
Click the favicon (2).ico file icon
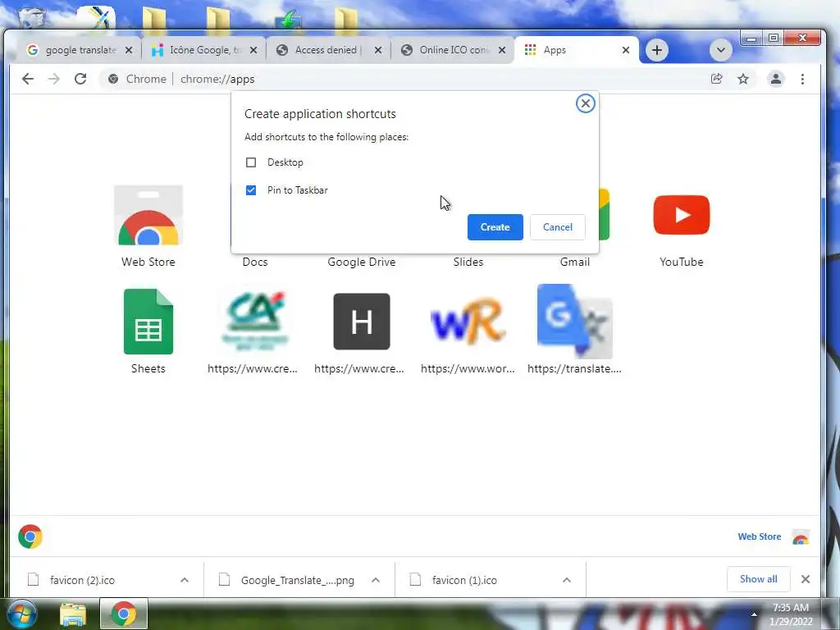(x=33, y=580)
